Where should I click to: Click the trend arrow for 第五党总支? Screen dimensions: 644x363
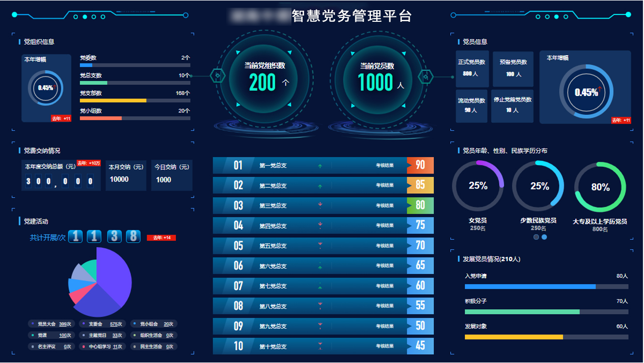tap(320, 245)
